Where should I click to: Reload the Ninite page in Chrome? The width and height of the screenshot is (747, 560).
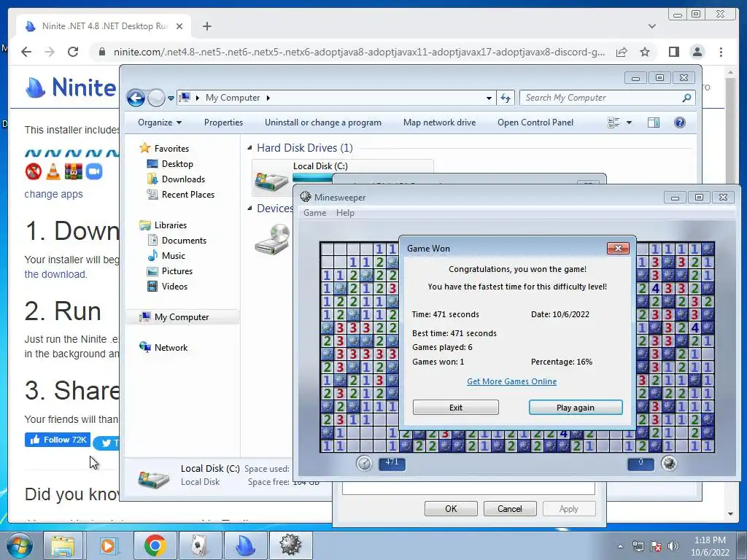click(x=73, y=52)
